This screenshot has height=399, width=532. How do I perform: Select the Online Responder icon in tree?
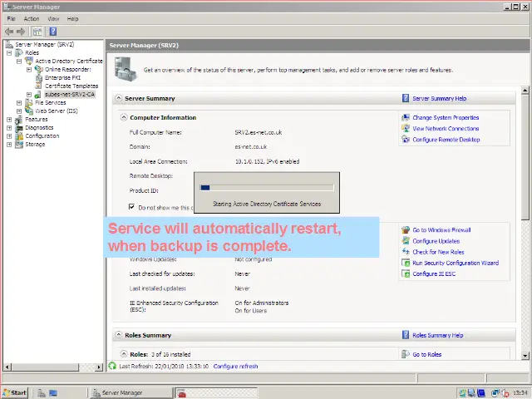[39, 69]
